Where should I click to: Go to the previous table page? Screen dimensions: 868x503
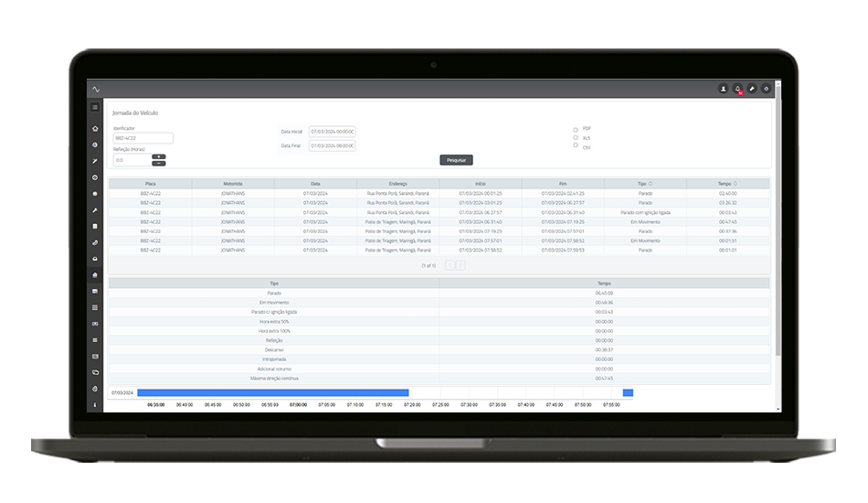coord(450,265)
